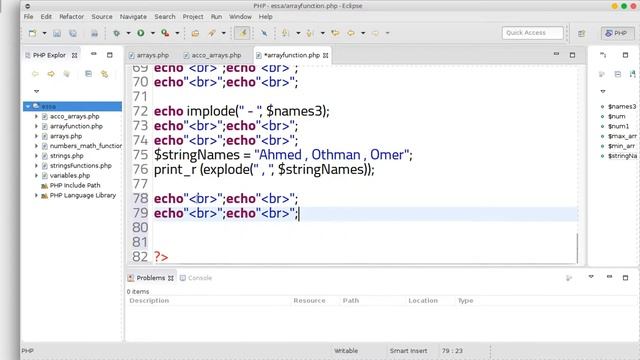Select the PHP perspective button
Image resolution: width=640 pixels, height=360 pixels.
coord(617,33)
